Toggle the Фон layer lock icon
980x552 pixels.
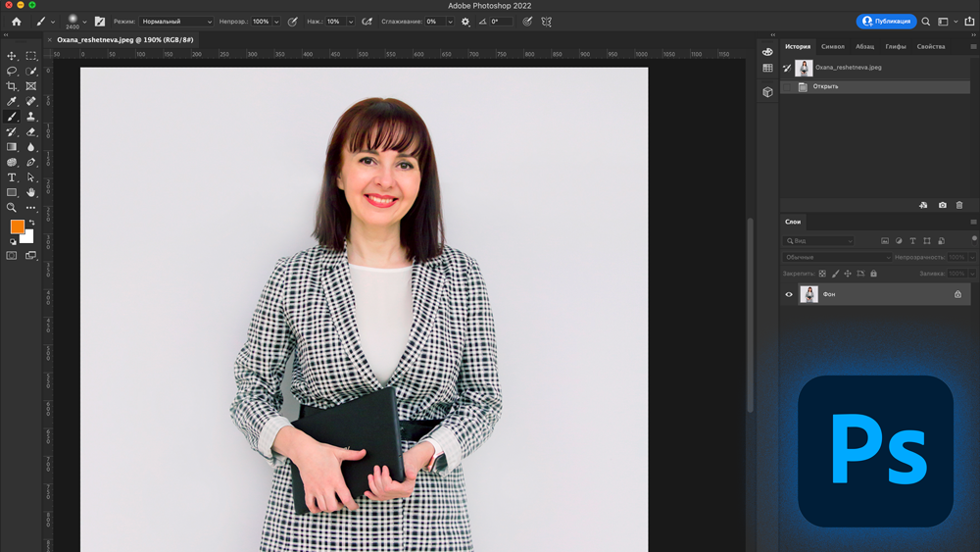click(957, 294)
